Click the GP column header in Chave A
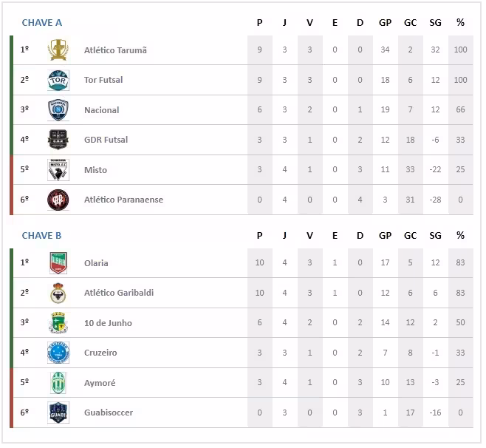486x448 pixels. (x=385, y=23)
